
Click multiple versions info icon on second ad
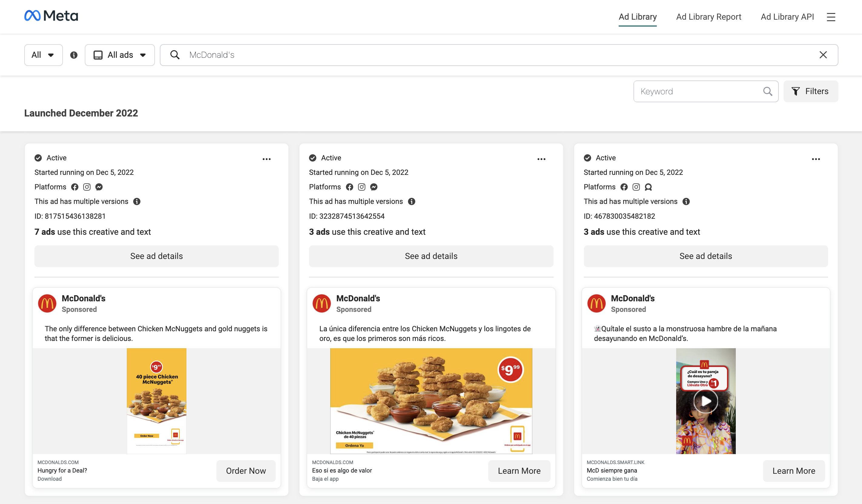tap(412, 201)
